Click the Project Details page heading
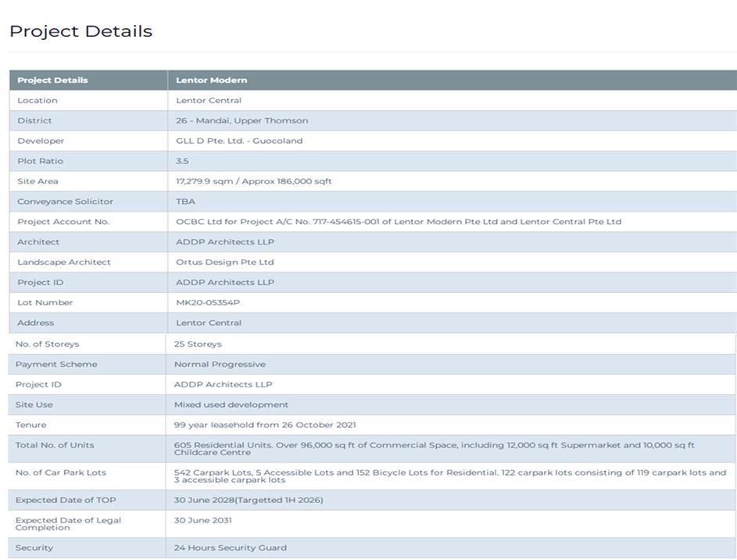This screenshot has width=737, height=560. pyautogui.click(x=80, y=31)
